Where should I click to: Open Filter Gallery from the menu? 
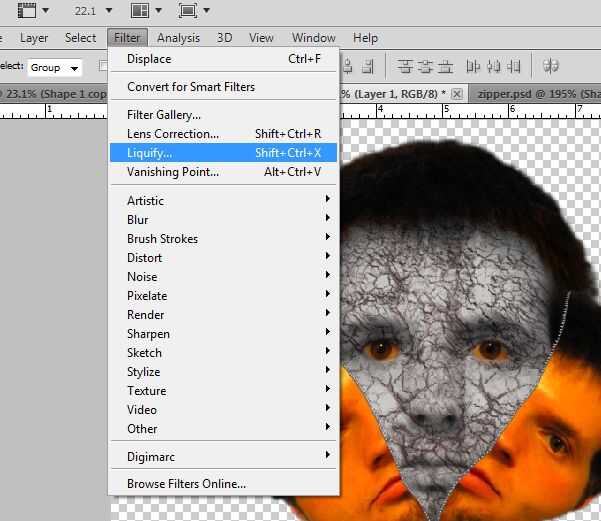223,115
